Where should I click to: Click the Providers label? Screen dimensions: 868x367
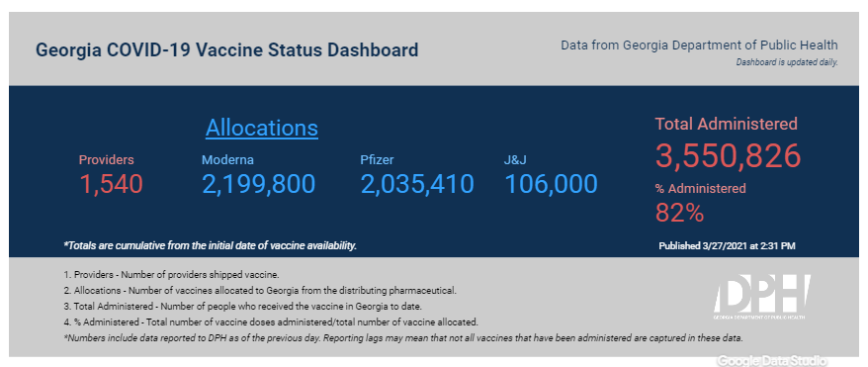pyautogui.click(x=107, y=160)
